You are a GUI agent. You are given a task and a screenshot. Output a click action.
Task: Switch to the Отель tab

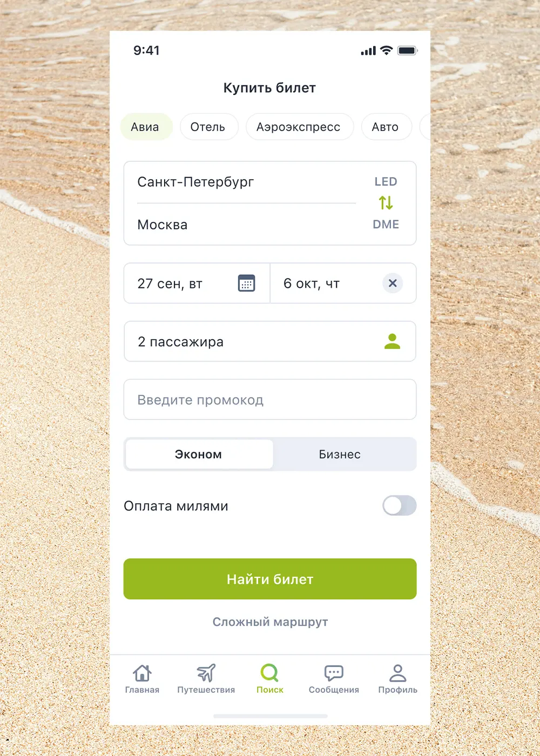[x=208, y=127]
